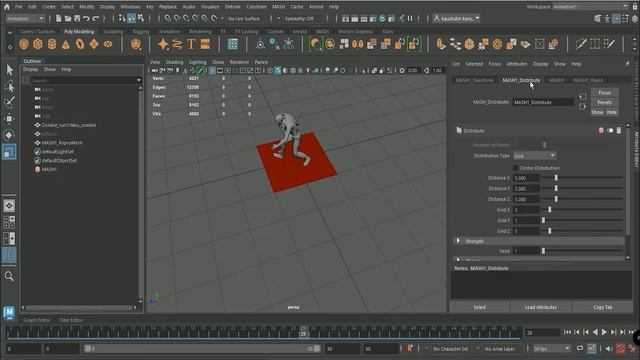This screenshot has width=640, height=360.
Task: Open the Distribution Type dropdown
Action: click(534, 156)
